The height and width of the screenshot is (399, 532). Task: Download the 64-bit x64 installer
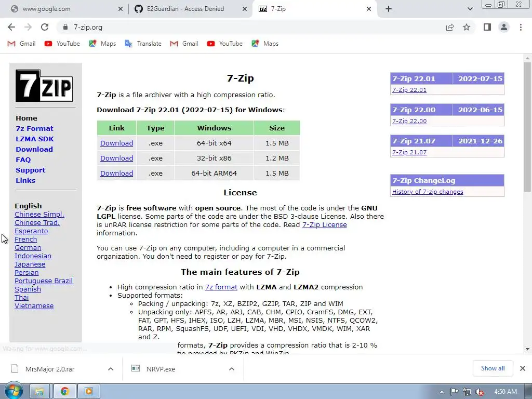click(x=116, y=143)
